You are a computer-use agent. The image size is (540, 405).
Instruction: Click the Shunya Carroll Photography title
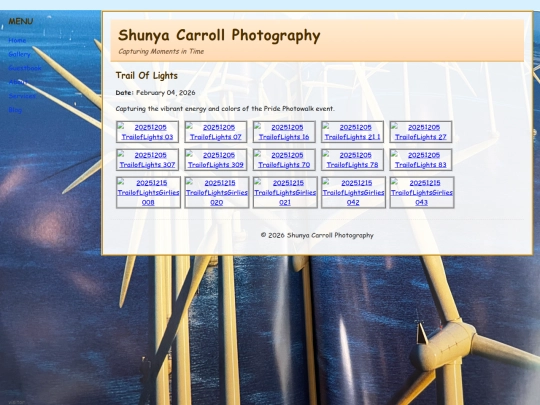tap(219, 35)
